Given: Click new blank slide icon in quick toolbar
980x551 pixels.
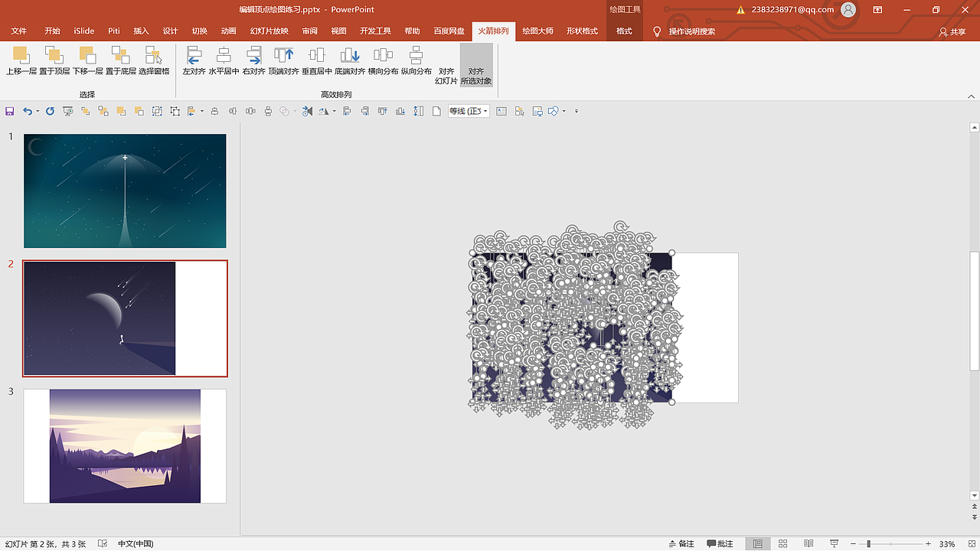Looking at the screenshot, I should 436,111.
